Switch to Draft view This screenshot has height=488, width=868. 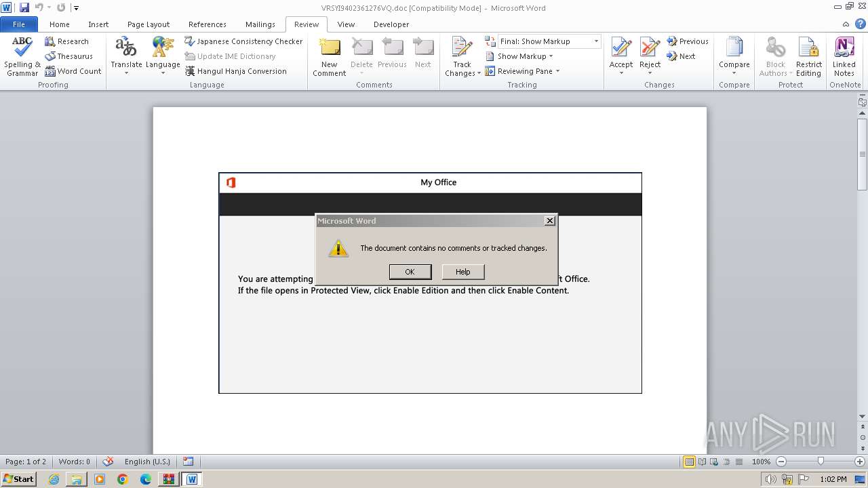(738, 462)
